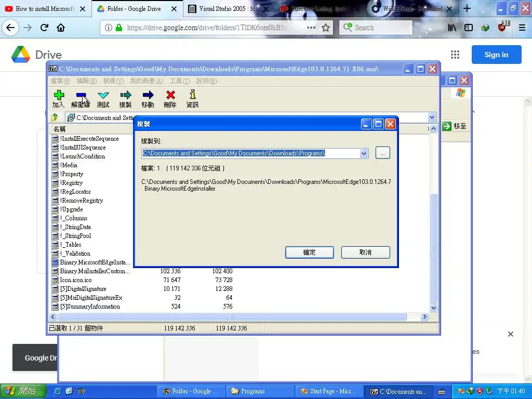Click the up-folder icon in 7-Zip
Screen dimensions: 532x399
click(x=54, y=117)
